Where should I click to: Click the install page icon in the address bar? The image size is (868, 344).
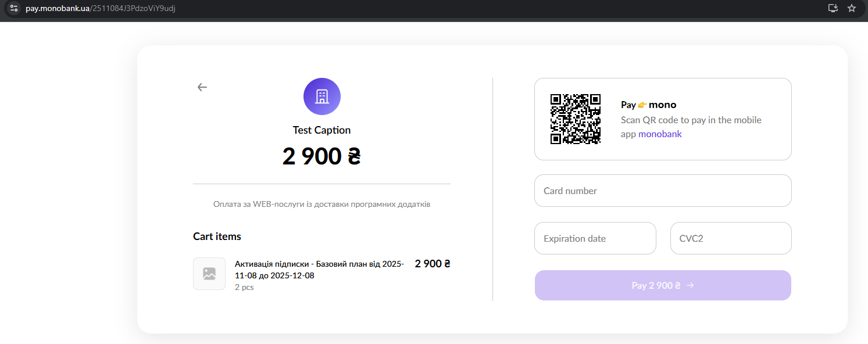(833, 9)
